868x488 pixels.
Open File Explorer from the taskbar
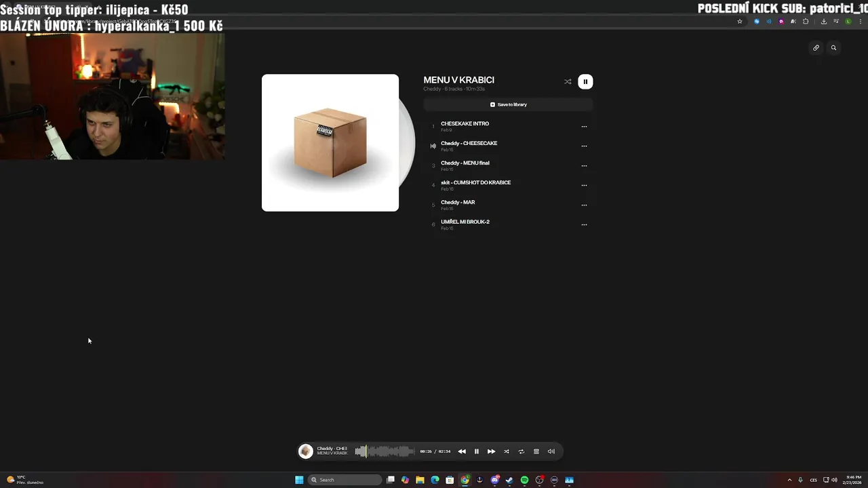pyautogui.click(x=420, y=480)
